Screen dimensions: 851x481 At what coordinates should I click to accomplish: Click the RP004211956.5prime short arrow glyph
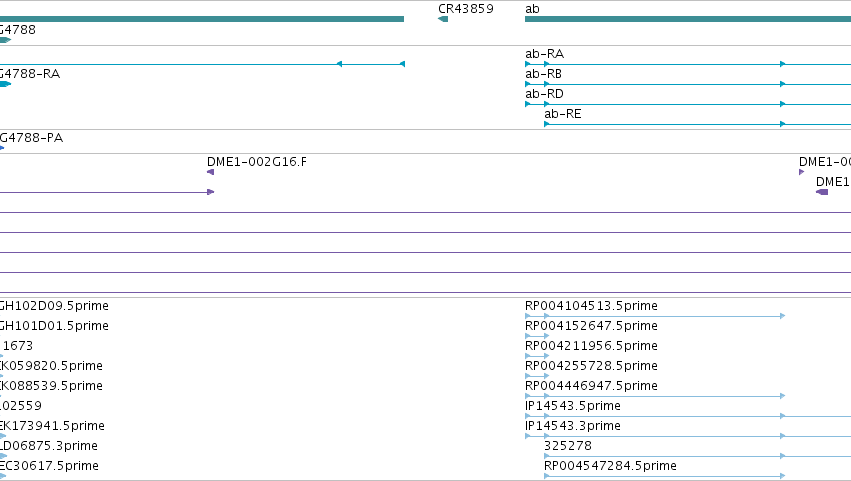(537, 356)
